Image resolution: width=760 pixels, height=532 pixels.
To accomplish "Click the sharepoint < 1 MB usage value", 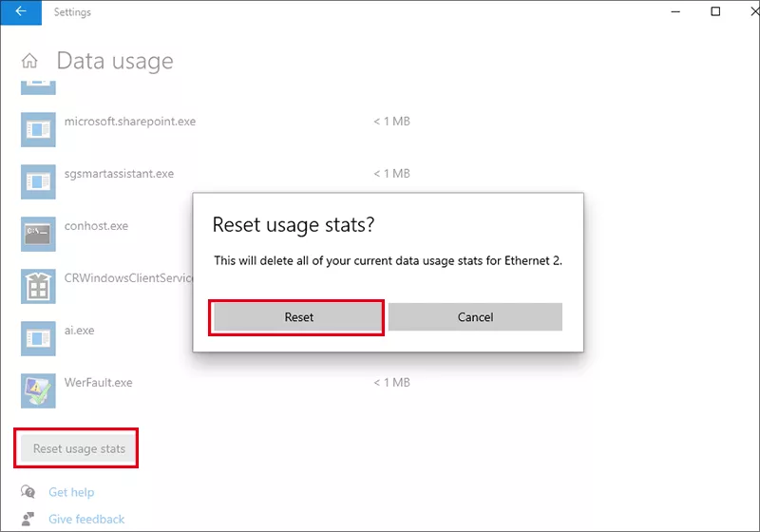I will point(391,122).
